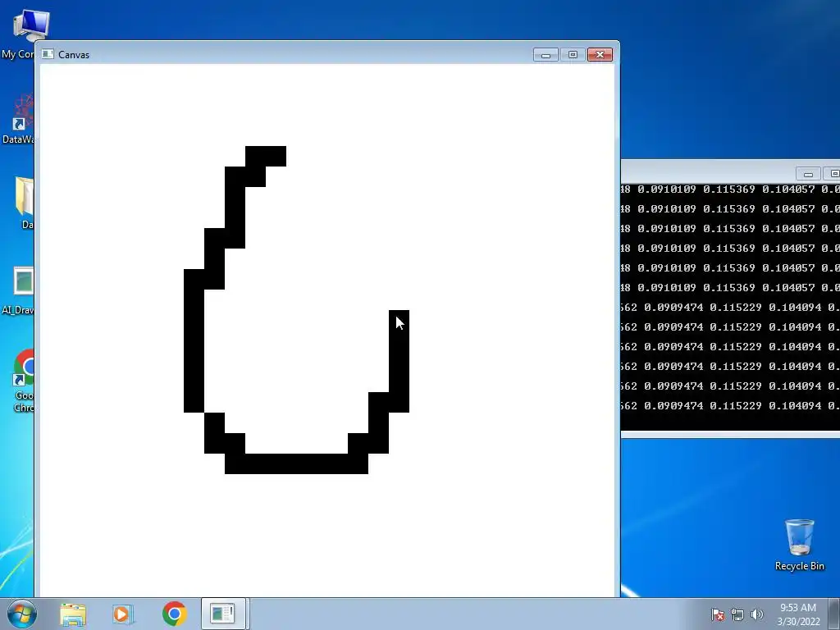840x630 pixels.
Task: Open Google Chrome from the taskbar
Action: point(174,614)
